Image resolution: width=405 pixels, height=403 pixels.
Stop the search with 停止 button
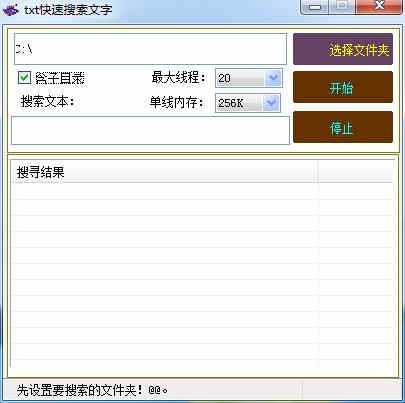pos(343,127)
